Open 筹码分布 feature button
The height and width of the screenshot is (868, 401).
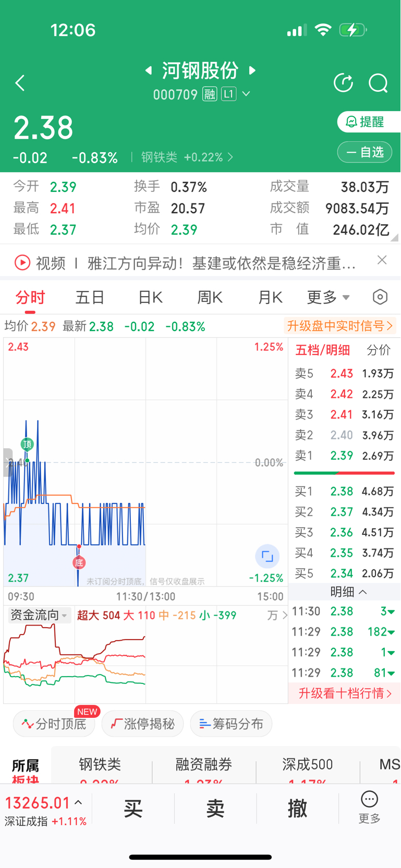pyautogui.click(x=231, y=724)
